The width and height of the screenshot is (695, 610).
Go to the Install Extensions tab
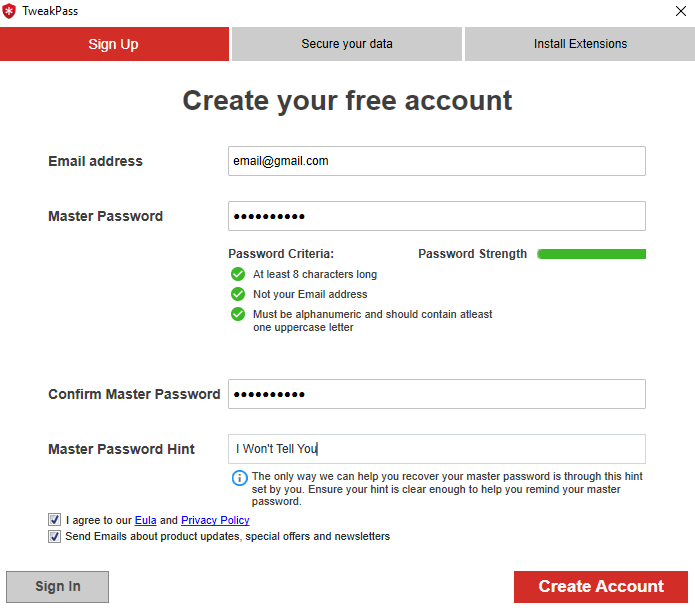point(580,44)
